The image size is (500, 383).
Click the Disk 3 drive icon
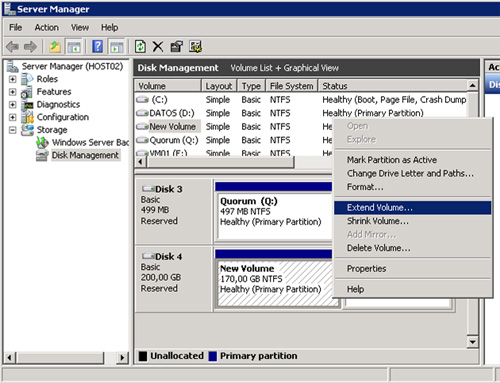click(x=148, y=189)
